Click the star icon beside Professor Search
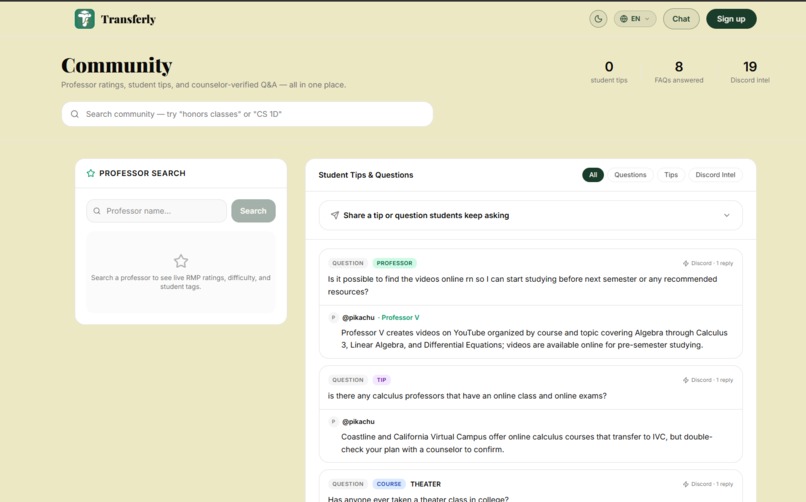This screenshot has width=806, height=502. 91,173
